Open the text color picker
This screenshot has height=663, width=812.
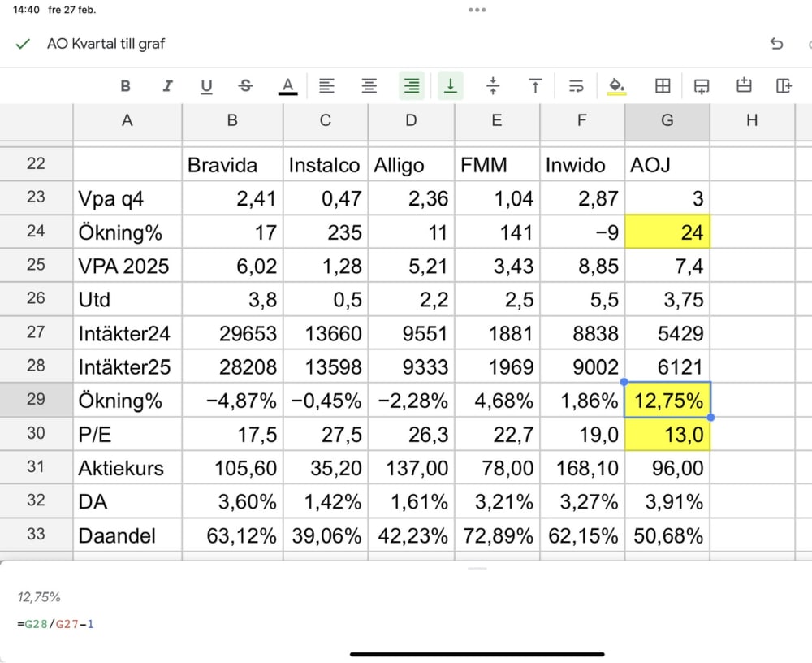pos(288,85)
